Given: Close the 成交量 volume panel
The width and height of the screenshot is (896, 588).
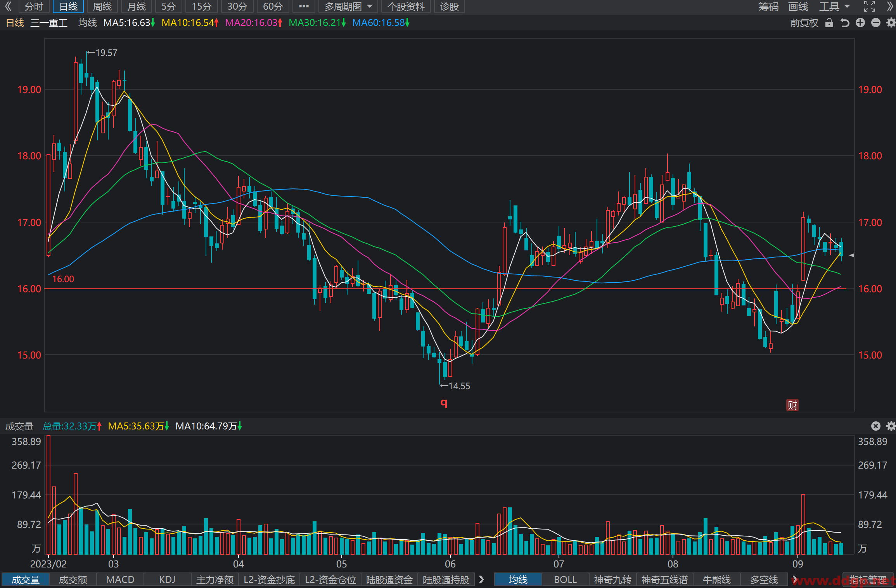Looking at the screenshot, I should point(876,426).
